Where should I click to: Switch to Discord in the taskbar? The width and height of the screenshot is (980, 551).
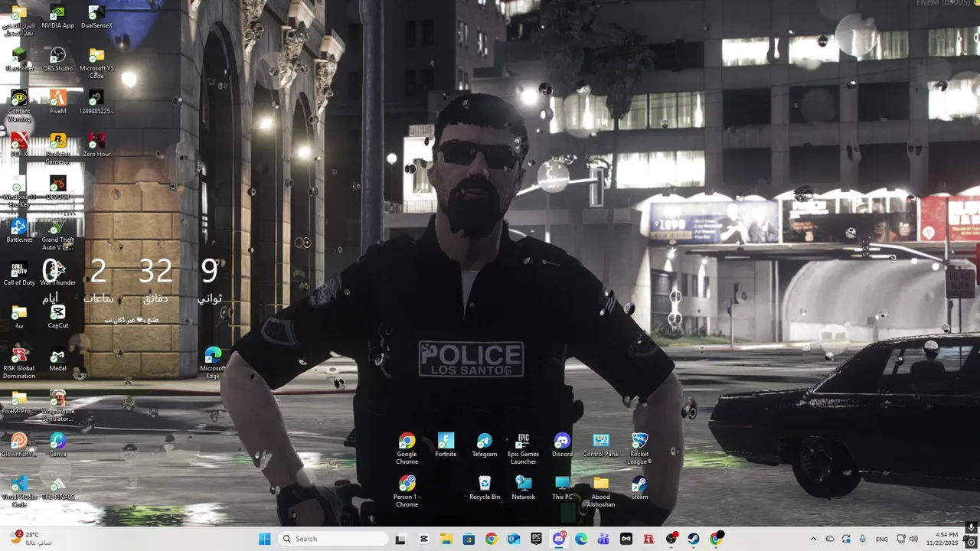559,539
